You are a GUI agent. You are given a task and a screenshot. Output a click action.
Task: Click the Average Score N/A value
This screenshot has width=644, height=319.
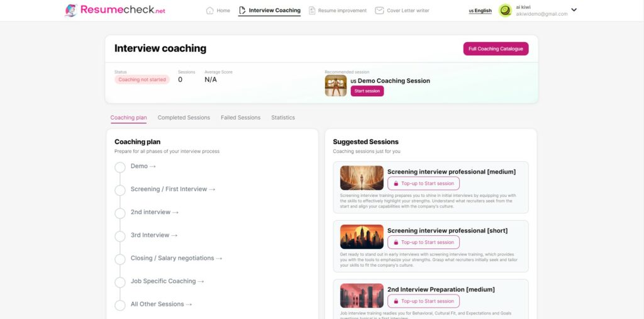(211, 80)
